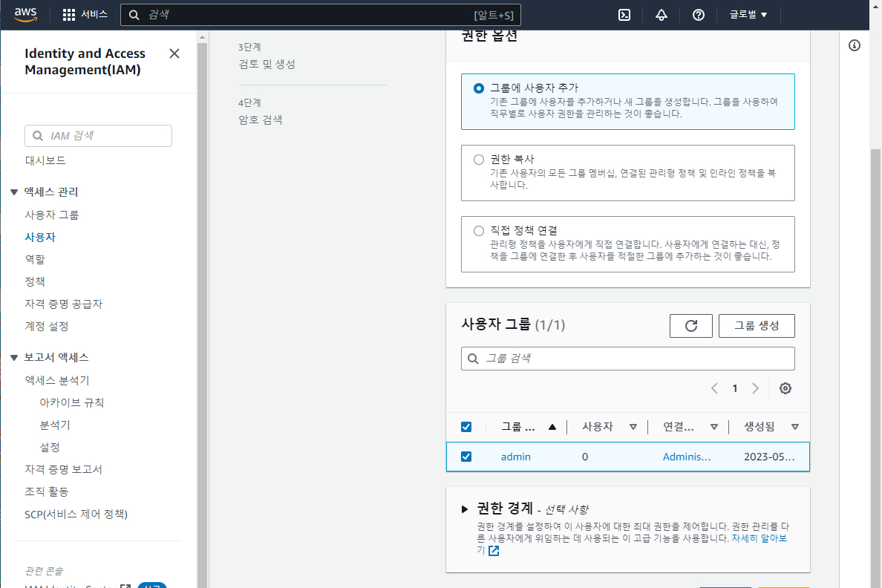
Task: Sort by the 그룹 name column arrow
Action: click(x=552, y=427)
